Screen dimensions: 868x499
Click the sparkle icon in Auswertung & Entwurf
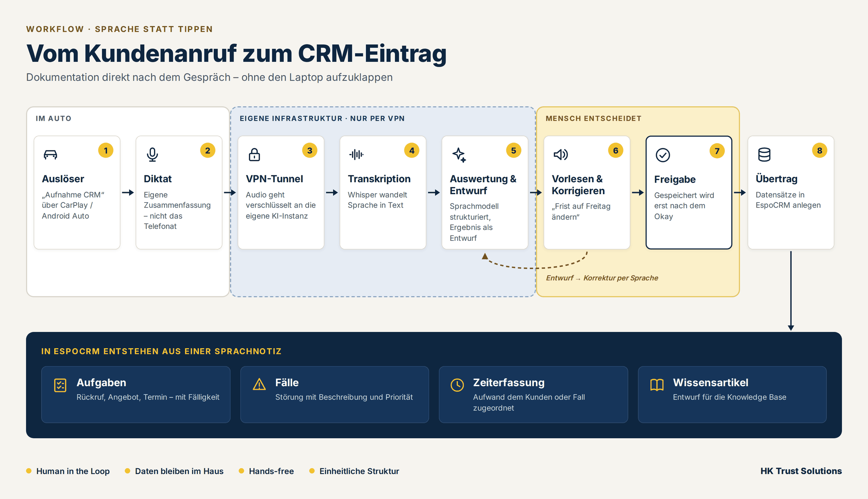(459, 155)
